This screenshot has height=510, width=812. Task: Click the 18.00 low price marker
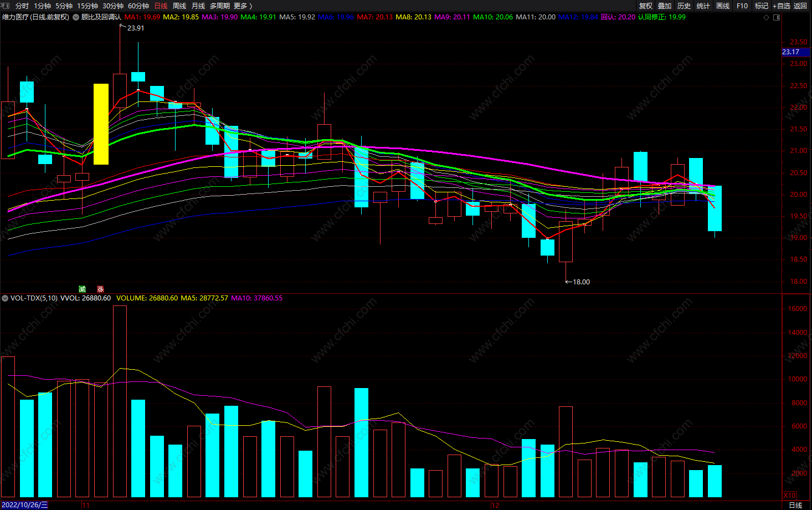pyautogui.click(x=581, y=282)
